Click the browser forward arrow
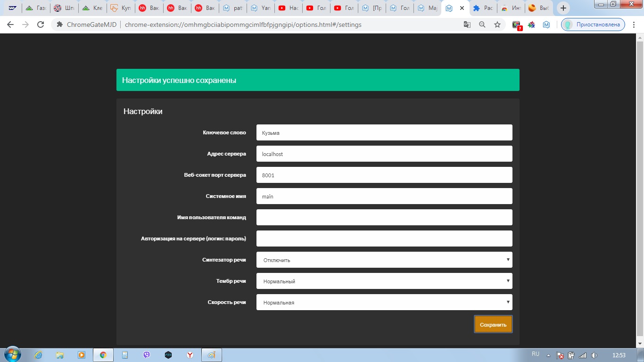This screenshot has height=362, width=644. (x=25, y=25)
